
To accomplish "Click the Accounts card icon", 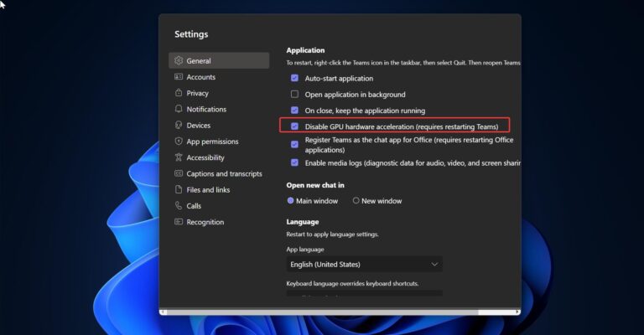I will tap(179, 77).
